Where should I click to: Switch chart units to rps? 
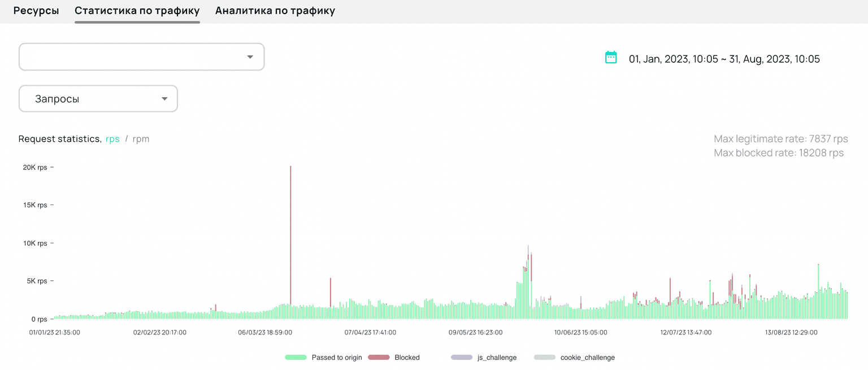tap(112, 139)
